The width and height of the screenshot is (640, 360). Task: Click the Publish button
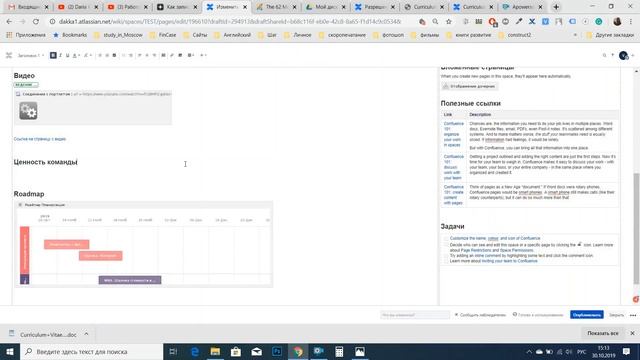tap(587, 315)
